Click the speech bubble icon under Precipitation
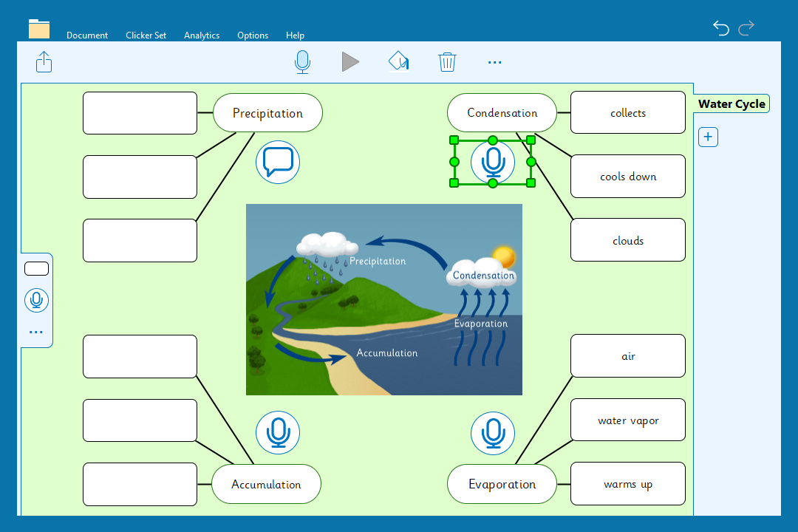This screenshot has width=798, height=532. tap(278, 162)
